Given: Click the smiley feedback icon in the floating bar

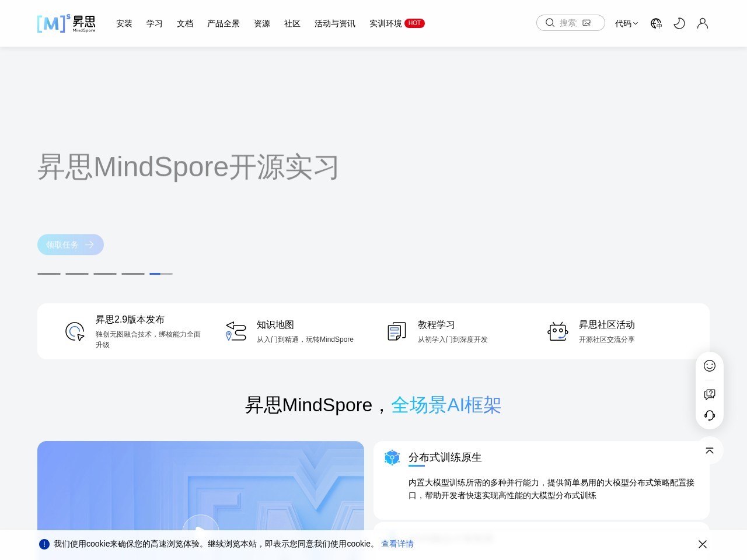Looking at the screenshot, I should coord(710,366).
